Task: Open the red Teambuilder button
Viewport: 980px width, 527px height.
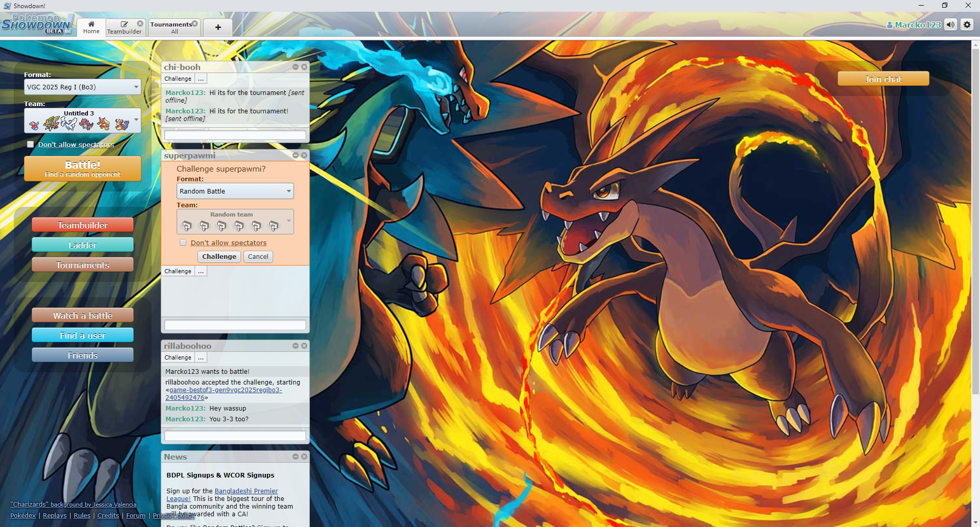Action: pos(83,225)
